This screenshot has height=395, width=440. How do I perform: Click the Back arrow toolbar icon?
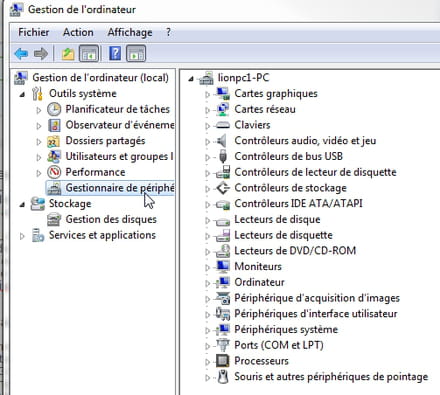[x=21, y=53]
